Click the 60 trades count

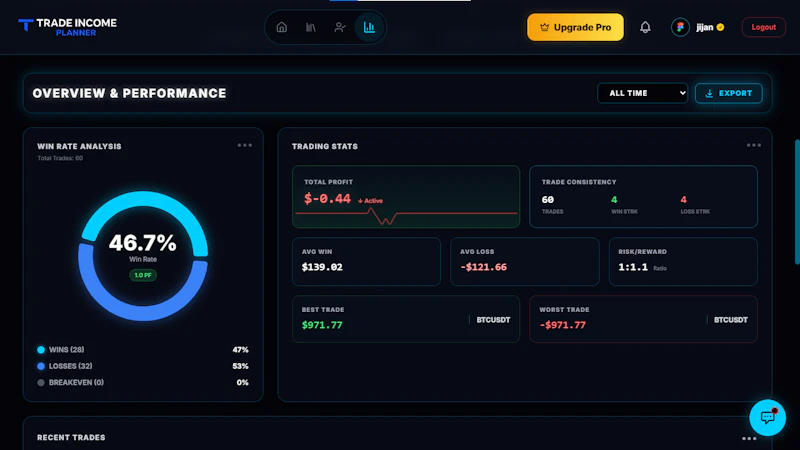[x=547, y=199]
